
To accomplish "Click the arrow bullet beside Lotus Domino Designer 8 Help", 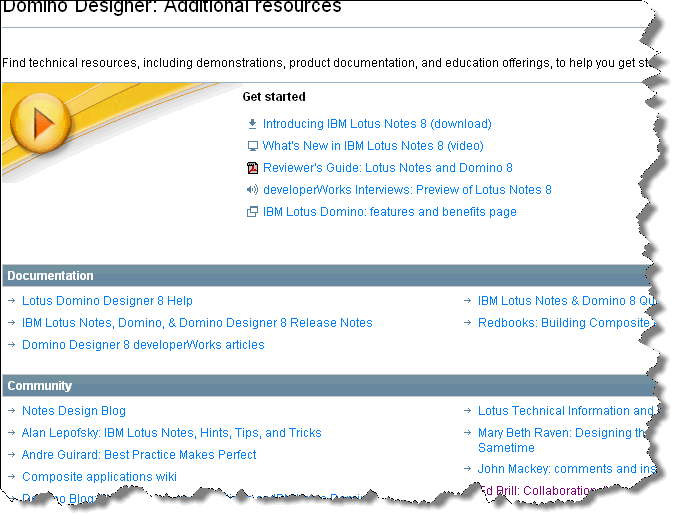I will click(x=12, y=301).
